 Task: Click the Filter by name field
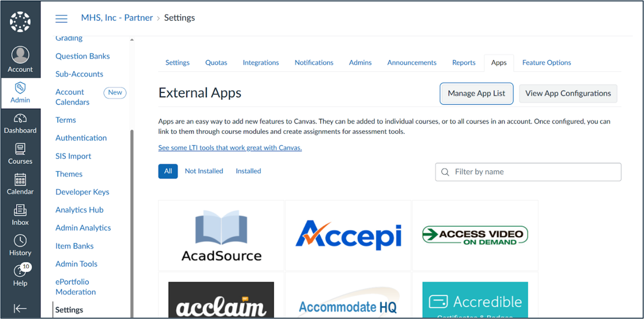(x=528, y=172)
